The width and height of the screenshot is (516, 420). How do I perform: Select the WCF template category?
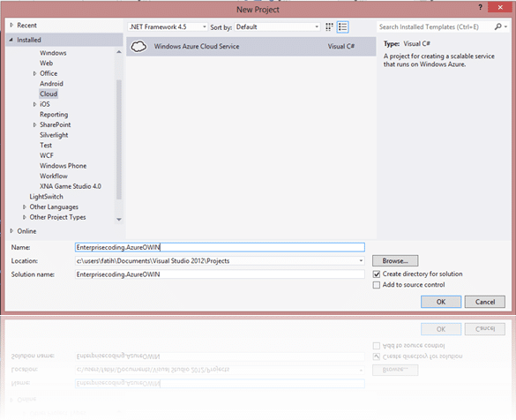coord(47,155)
